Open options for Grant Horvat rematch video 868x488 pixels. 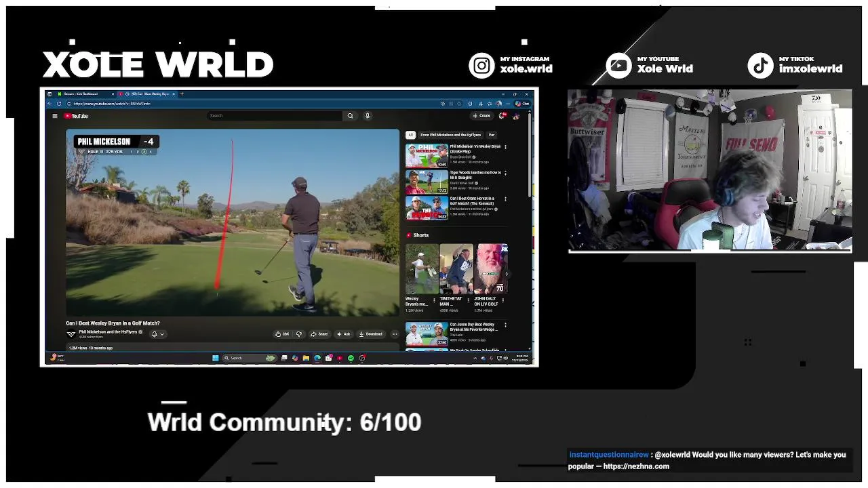[x=505, y=200]
